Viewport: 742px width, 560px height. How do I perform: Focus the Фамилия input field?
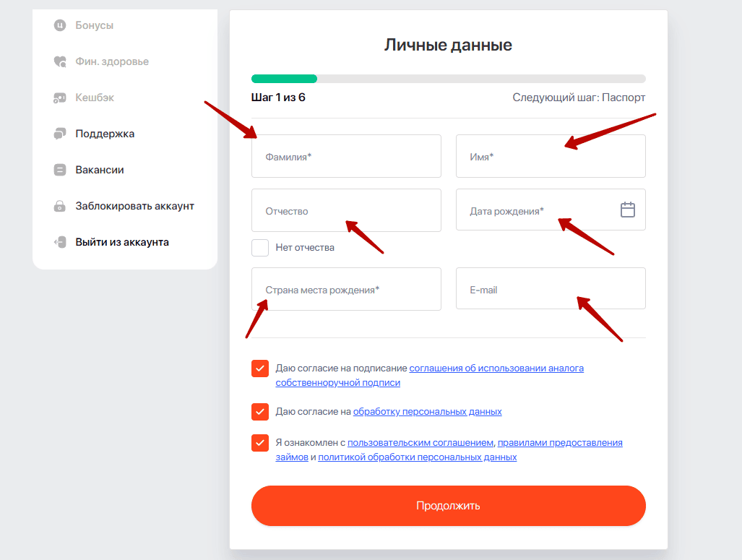pos(346,156)
